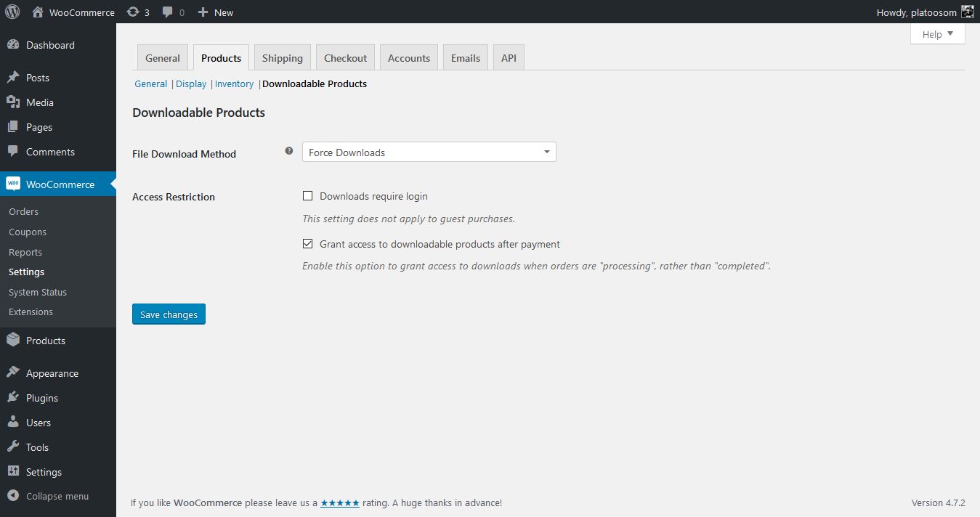Click the Posts pushpin icon

[x=13, y=78]
